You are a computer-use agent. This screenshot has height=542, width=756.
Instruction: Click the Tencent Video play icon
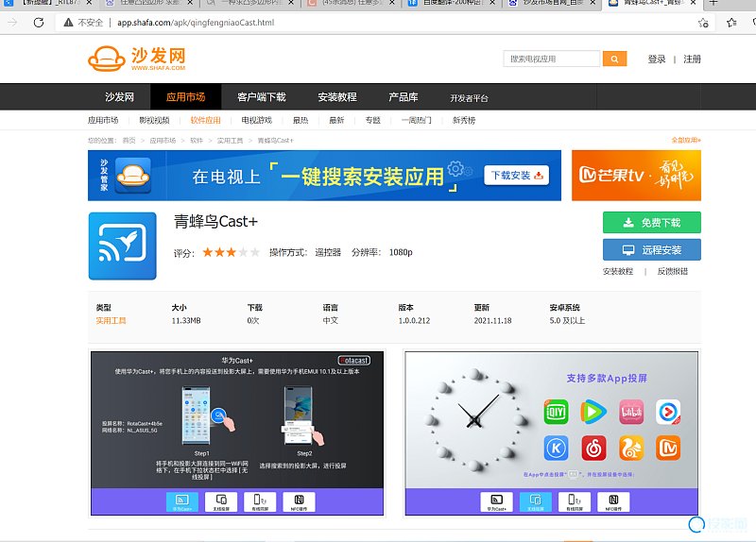593,412
